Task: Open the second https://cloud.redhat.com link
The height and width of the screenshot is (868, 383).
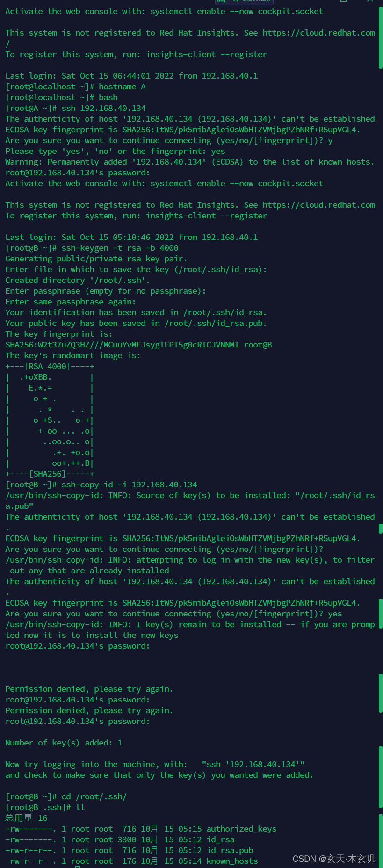Action: [x=318, y=205]
